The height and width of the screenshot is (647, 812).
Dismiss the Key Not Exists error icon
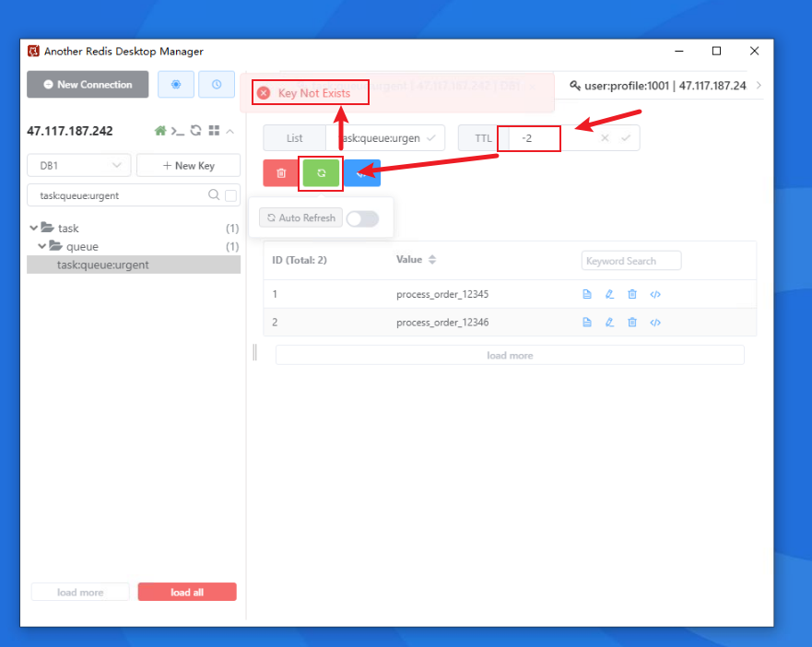(x=264, y=93)
